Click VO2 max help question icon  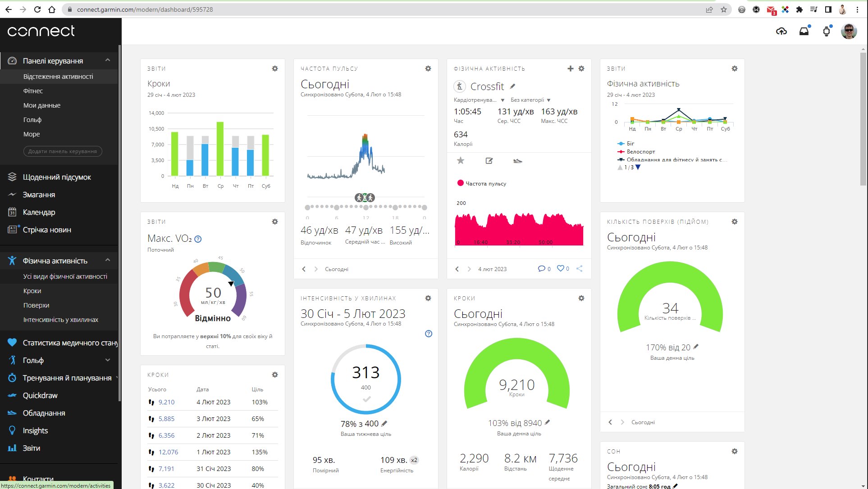[198, 239]
